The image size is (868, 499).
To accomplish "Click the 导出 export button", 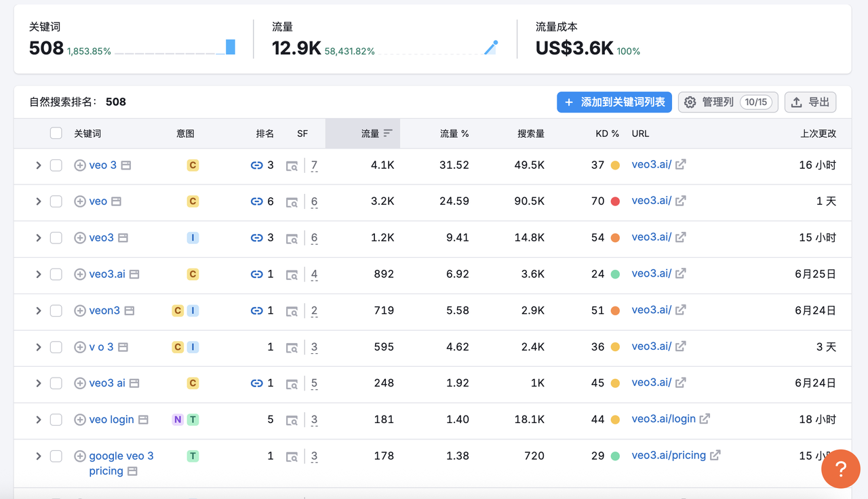I will coord(810,102).
